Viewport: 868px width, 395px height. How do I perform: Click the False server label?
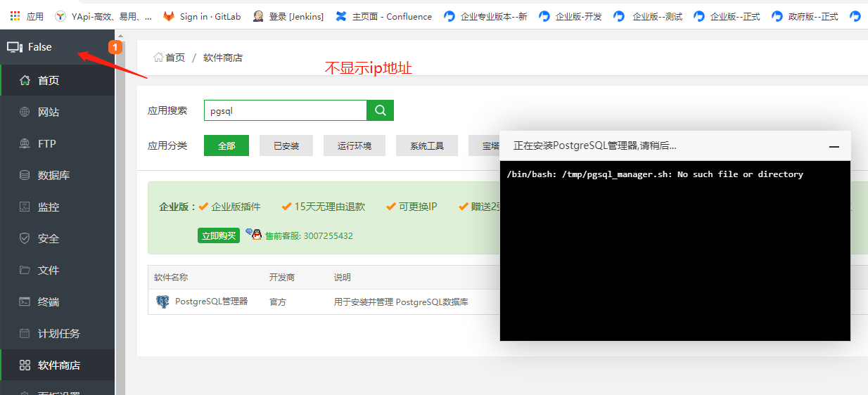pyautogui.click(x=40, y=47)
